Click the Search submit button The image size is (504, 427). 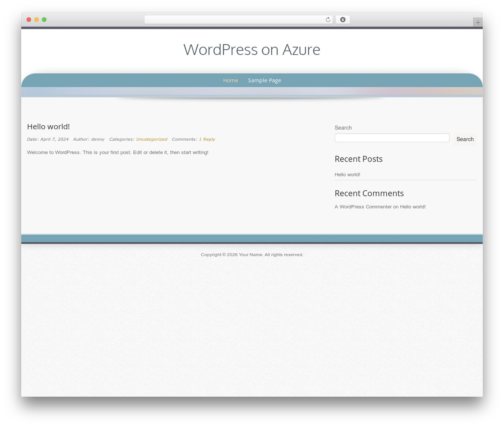[465, 139]
